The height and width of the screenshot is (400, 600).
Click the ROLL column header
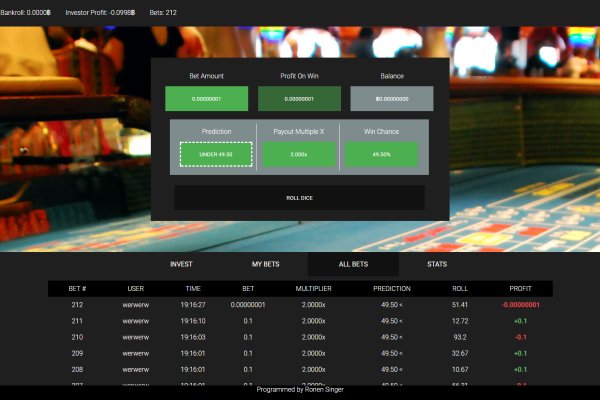[460, 289]
